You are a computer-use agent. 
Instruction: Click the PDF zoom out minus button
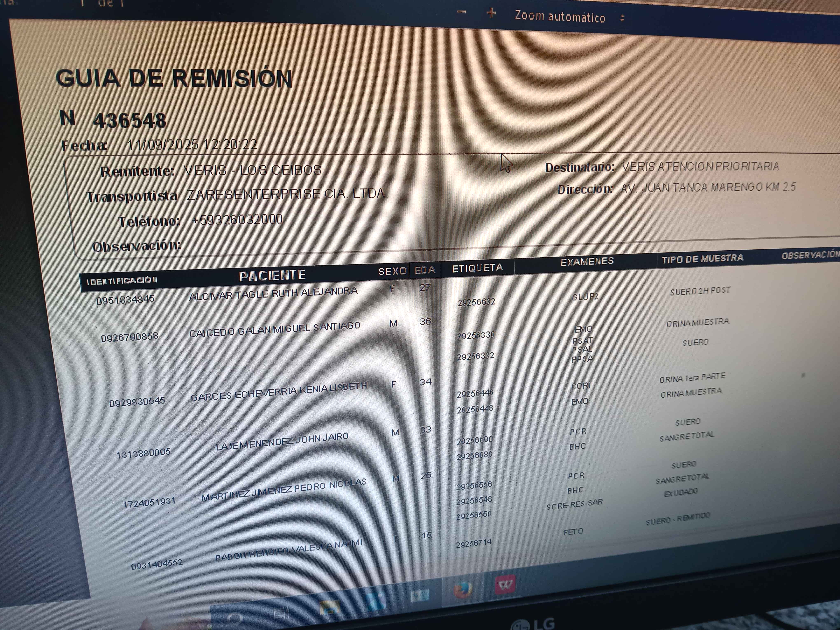tap(461, 12)
